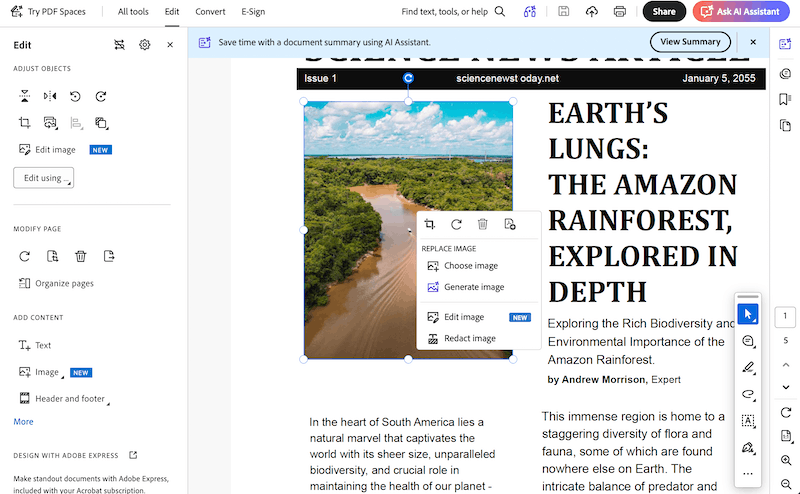This screenshot has height=494, width=800.
Task: Select Edit image in context menu
Action: (x=478, y=317)
